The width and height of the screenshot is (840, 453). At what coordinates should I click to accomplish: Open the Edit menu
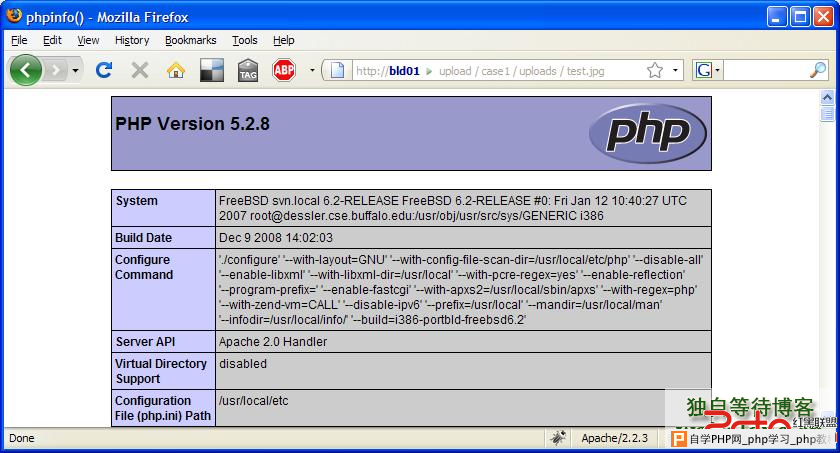(52, 40)
